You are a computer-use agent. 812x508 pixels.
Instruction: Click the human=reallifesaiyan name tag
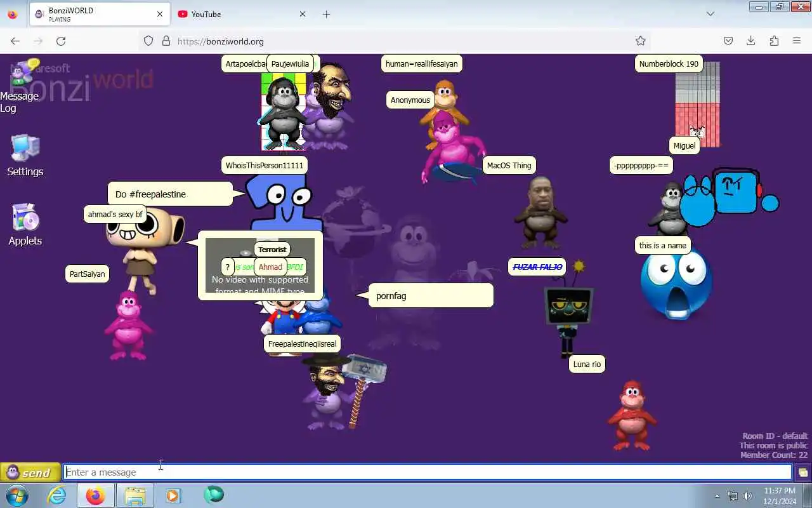[421, 64]
